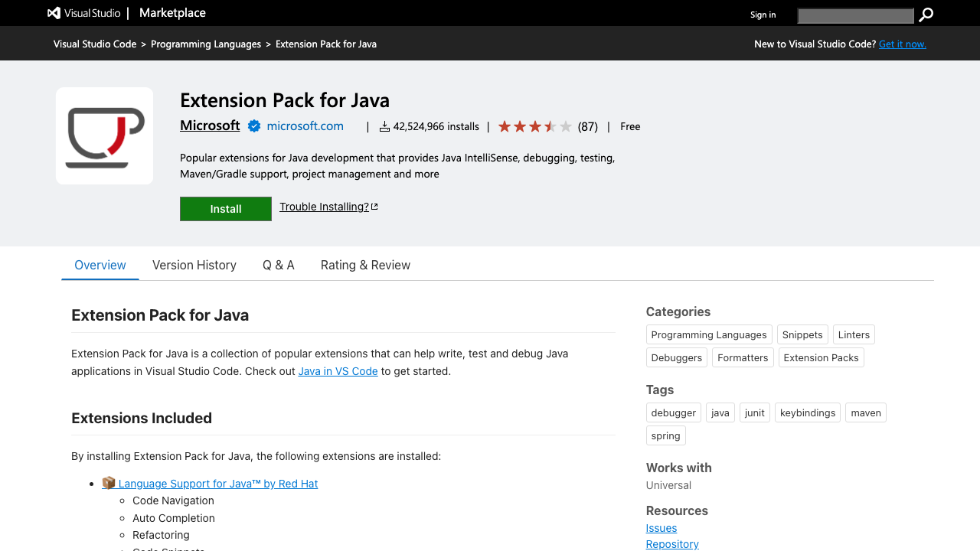Screen dimensions: 980x551
Task: Click the 42,524,966 installs text
Action: pos(436,126)
